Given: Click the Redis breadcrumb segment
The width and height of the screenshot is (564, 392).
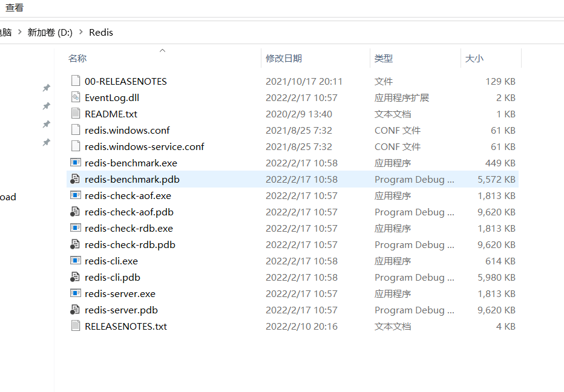Looking at the screenshot, I should pyautogui.click(x=101, y=33).
